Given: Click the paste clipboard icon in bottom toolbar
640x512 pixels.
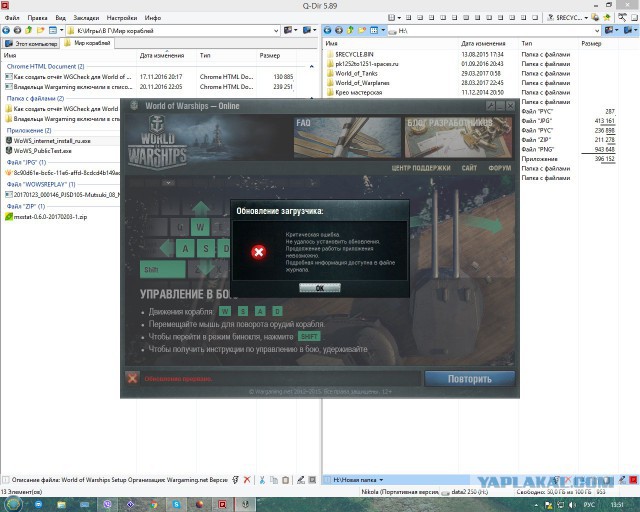Looking at the screenshot, I should tap(286, 480).
